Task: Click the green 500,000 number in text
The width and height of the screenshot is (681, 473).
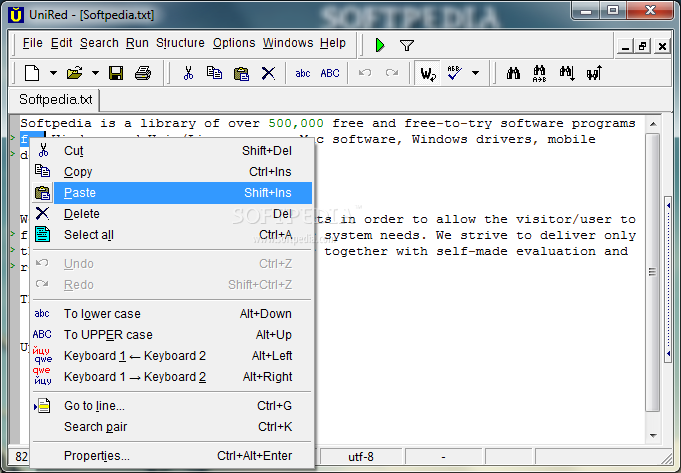Action: [296, 123]
